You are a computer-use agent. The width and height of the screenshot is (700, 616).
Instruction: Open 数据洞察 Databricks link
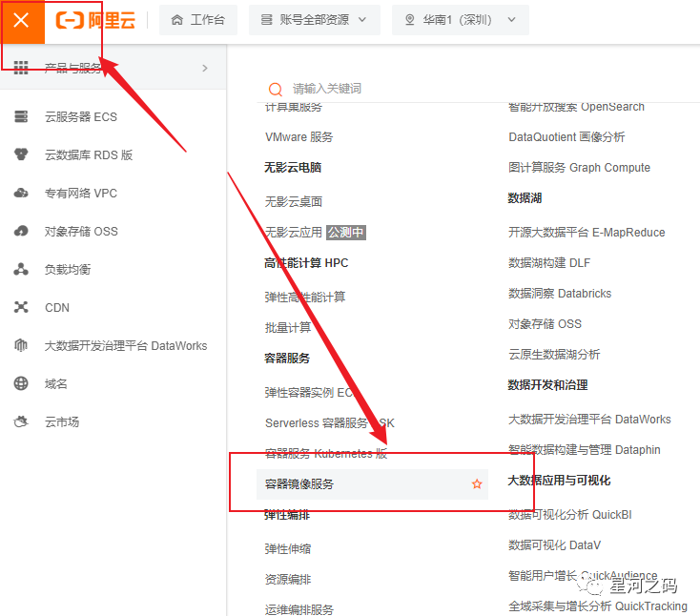(x=560, y=294)
